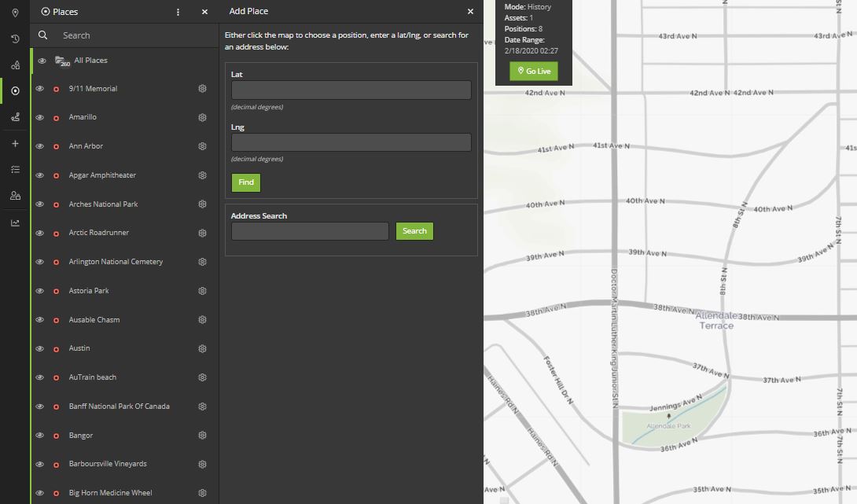Open the checklist icon in left sidebar
Viewport: 857px width, 504px height.
tap(15, 170)
